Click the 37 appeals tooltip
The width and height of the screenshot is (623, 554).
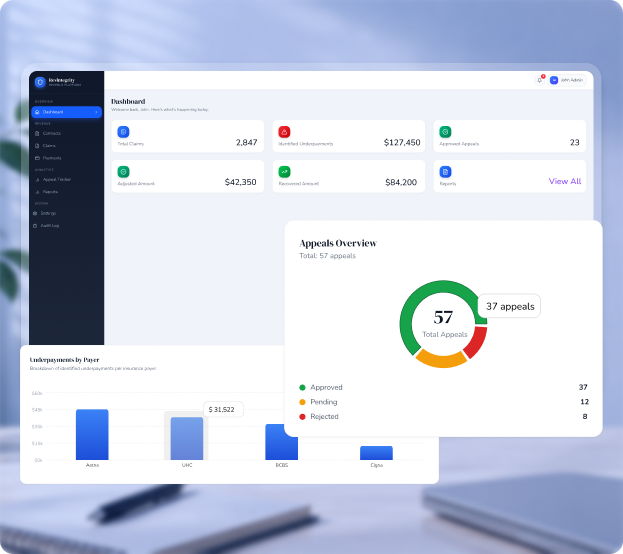510,306
